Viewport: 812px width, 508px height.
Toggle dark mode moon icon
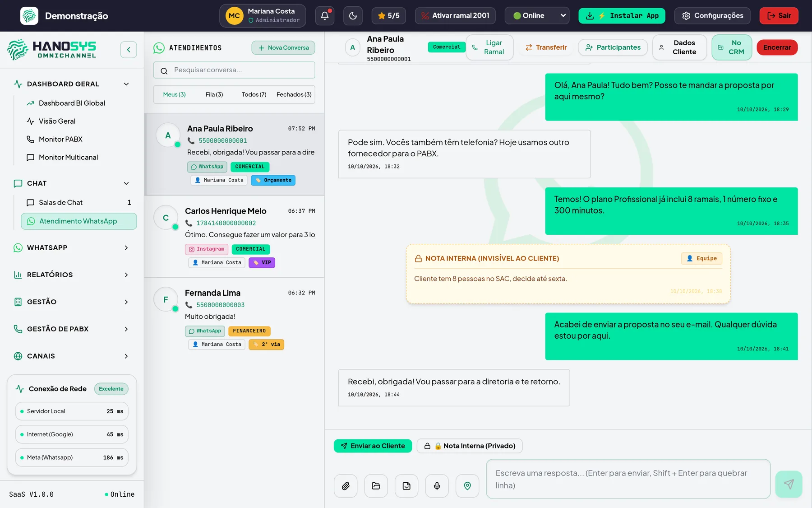(353, 16)
